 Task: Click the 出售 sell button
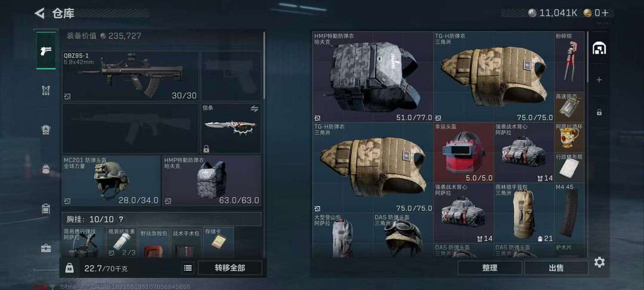tap(556, 268)
